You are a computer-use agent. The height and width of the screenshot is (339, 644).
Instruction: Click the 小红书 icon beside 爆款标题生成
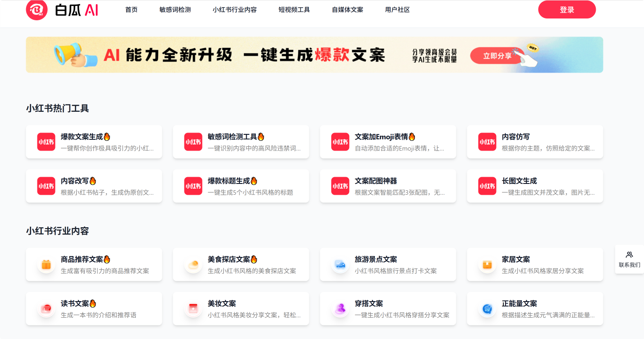(193, 186)
